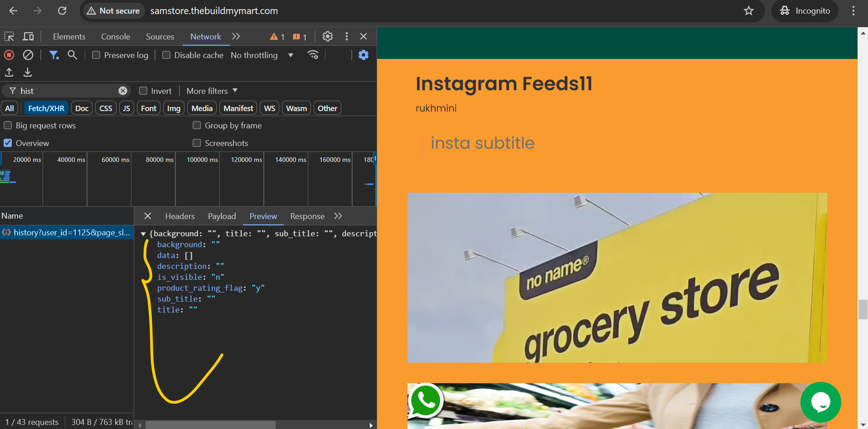Screen dimensions: 868x429
Task: Uncheck the Overview checkbox
Action: [x=8, y=143]
